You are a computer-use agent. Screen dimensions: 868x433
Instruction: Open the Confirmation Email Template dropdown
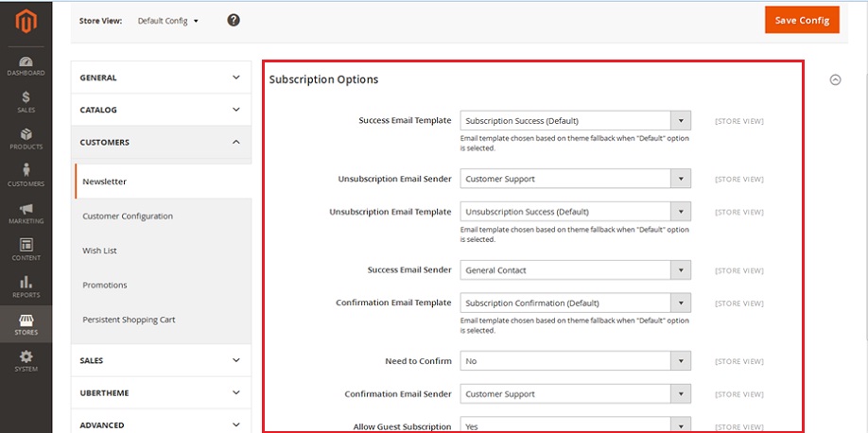click(575, 303)
